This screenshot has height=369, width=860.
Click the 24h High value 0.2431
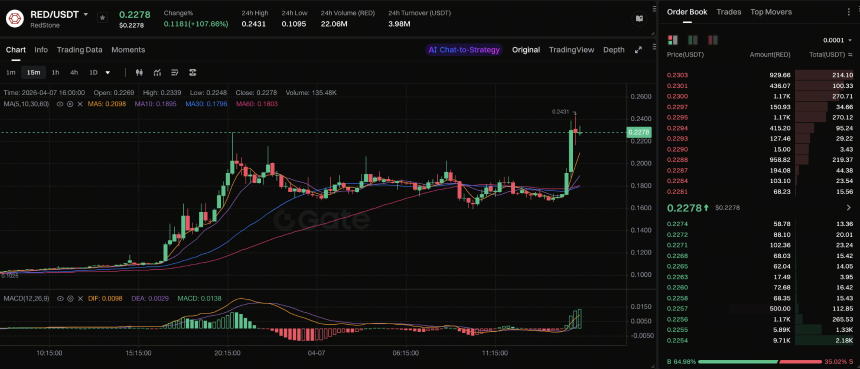click(253, 24)
